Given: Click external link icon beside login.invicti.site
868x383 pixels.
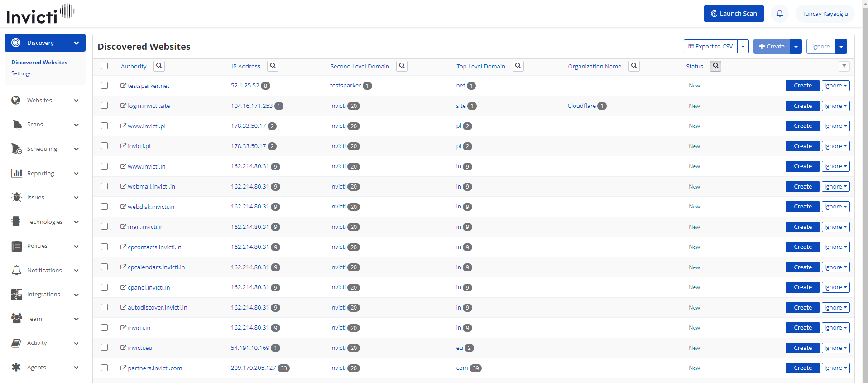Looking at the screenshot, I should pos(123,106).
